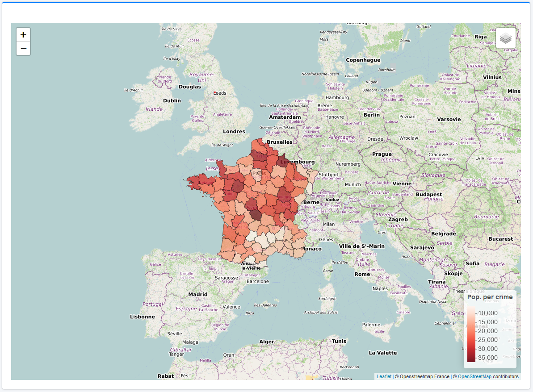Screen dimensions: 533x392
Task: Click the 30,000 legend value
Action: click(x=488, y=349)
